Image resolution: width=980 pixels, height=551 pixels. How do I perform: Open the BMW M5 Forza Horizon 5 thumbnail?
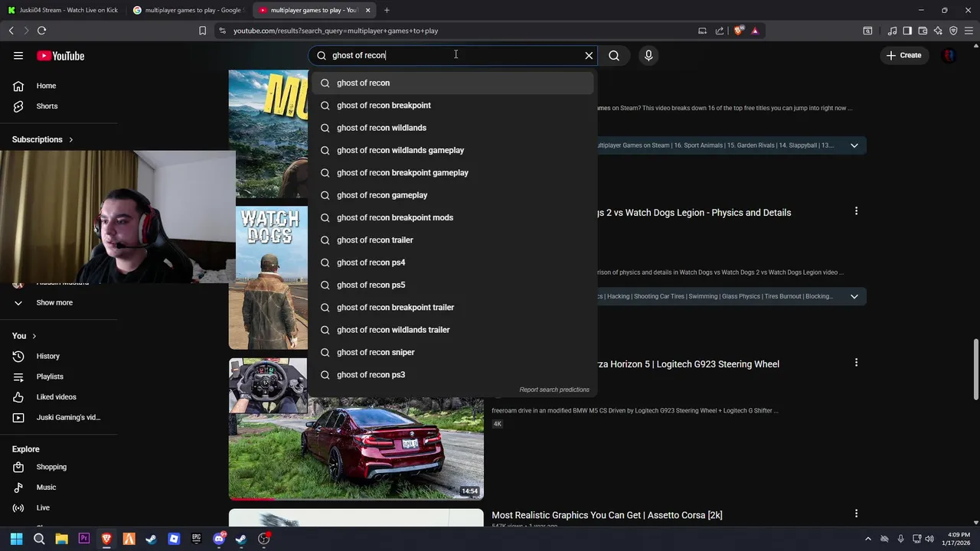tap(356, 429)
